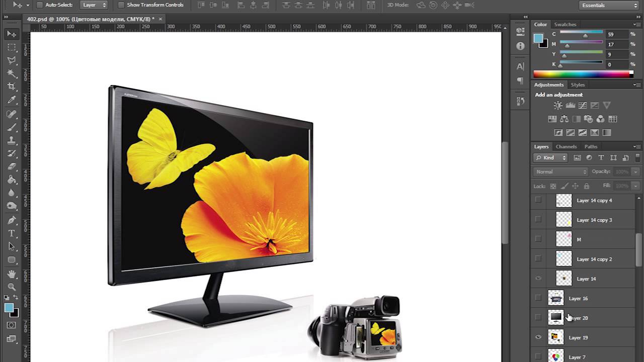Show Layer 14 copy 2 visibility

538,259
